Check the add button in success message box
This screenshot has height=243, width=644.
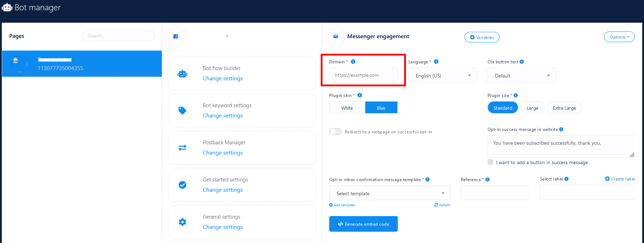490,162
